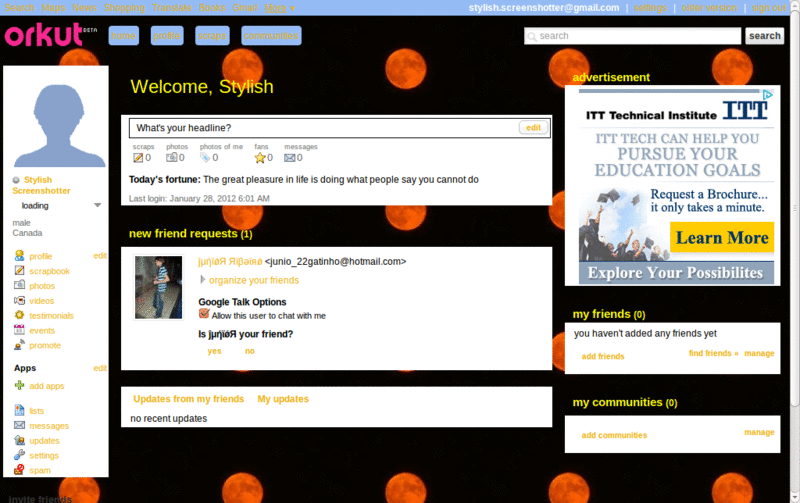Open News link in top bar
The image size is (800, 503).
[x=84, y=8]
